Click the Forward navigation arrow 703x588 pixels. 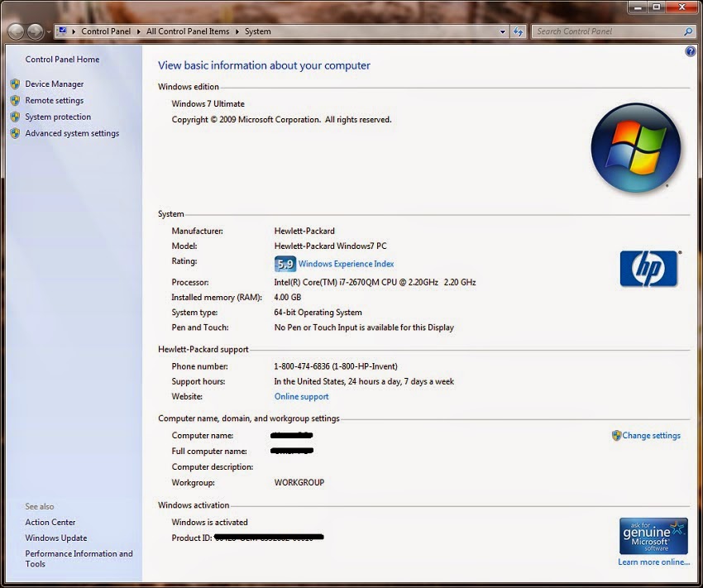(x=34, y=31)
